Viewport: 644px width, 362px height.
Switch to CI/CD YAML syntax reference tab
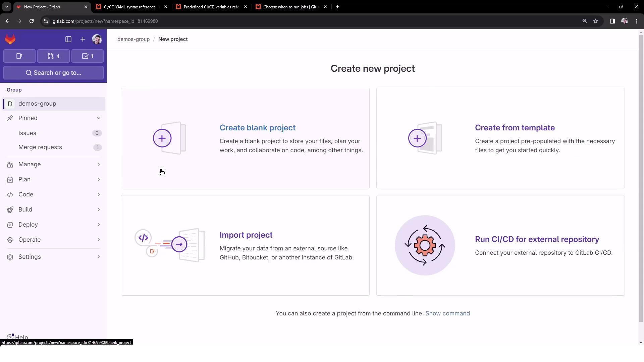coord(130,7)
